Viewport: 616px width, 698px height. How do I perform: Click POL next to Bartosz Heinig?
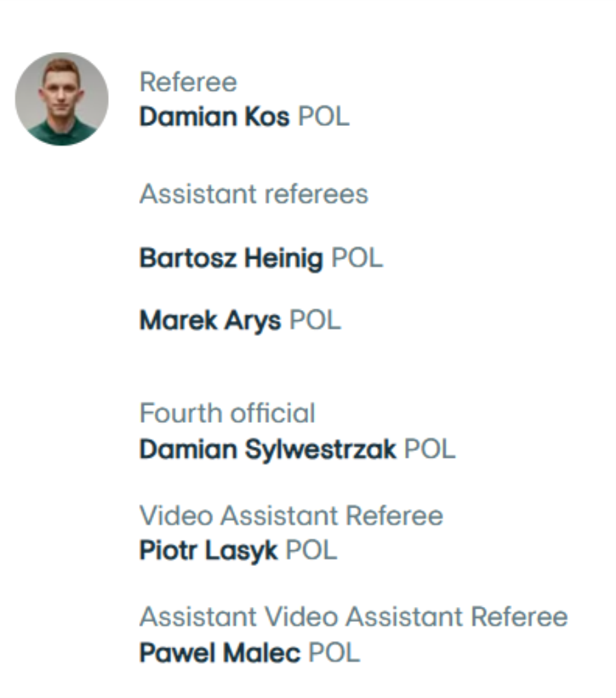(357, 259)
